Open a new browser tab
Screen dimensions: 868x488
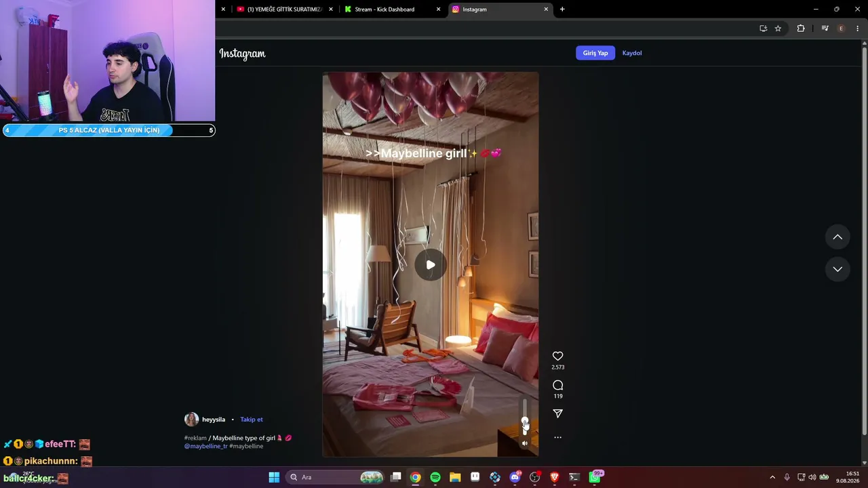tap(562, 9)
